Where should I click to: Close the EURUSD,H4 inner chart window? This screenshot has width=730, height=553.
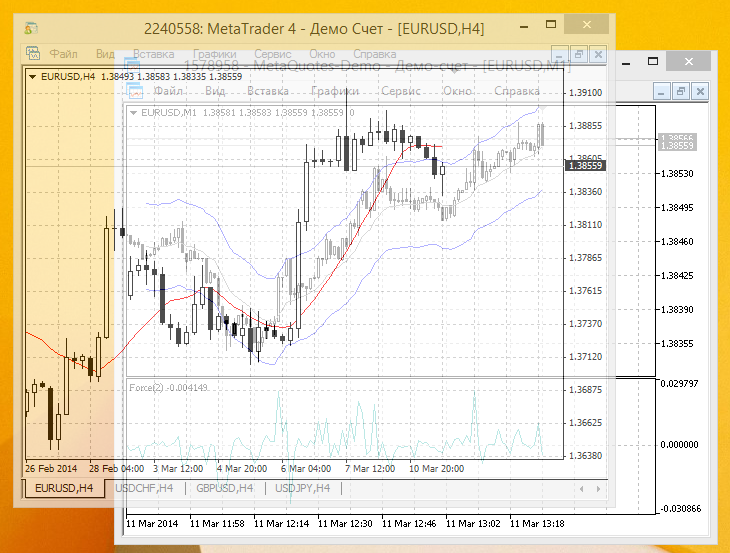coord(598,54)
